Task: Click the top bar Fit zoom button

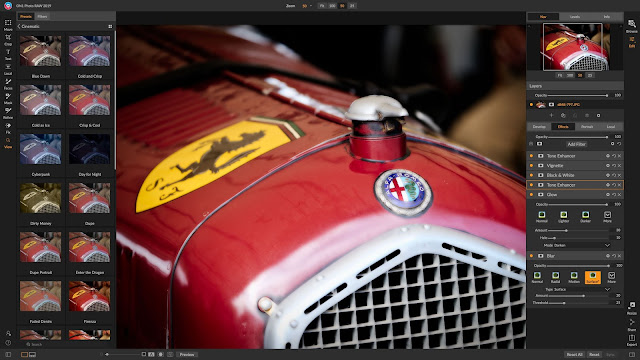Action: pyautogui.click(x=322, y=6)
